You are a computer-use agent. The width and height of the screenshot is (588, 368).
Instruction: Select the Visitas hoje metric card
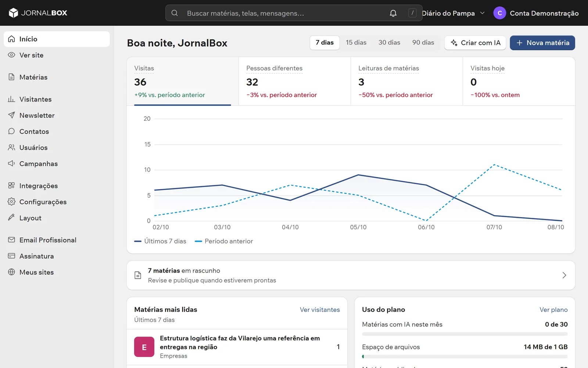[x=519, y=81]
